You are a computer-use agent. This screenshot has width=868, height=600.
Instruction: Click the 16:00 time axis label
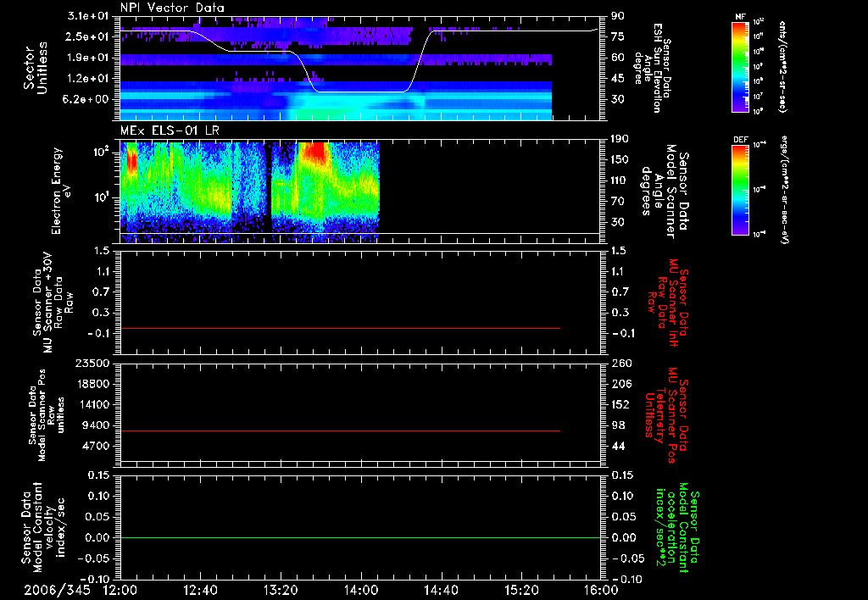[x=601, y=590]
